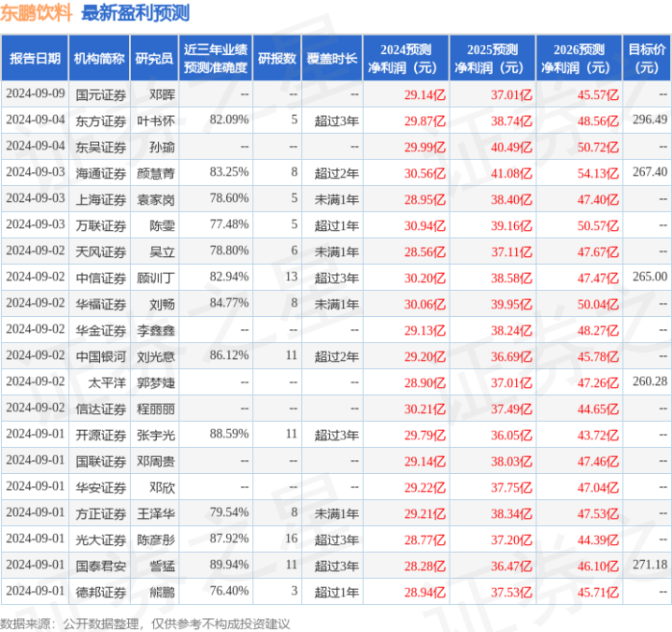
Task: Click 2025 forecast 36.05亿
Action: (x=511, y=435)
